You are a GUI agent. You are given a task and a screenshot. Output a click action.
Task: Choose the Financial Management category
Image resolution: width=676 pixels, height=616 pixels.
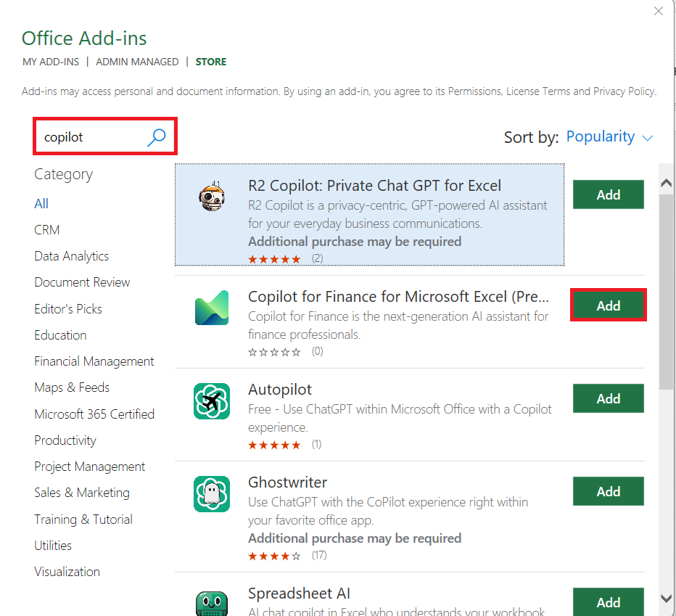[x=94, y=361]
